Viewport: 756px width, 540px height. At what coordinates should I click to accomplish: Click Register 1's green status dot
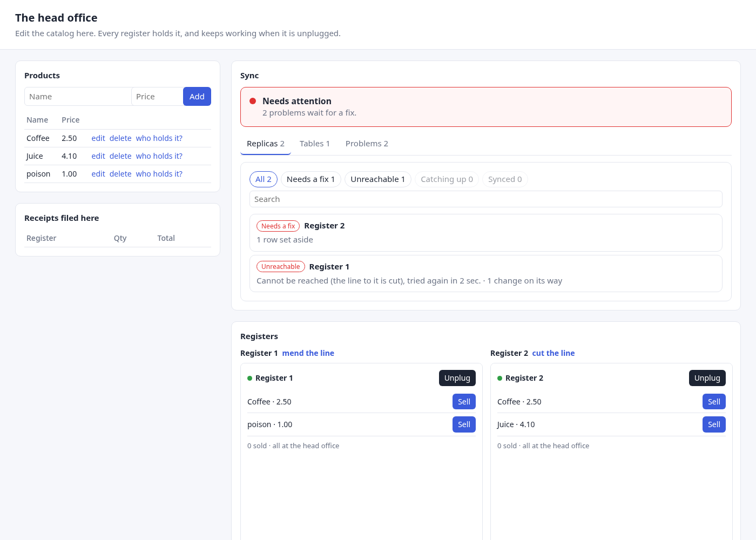point(250,378)
